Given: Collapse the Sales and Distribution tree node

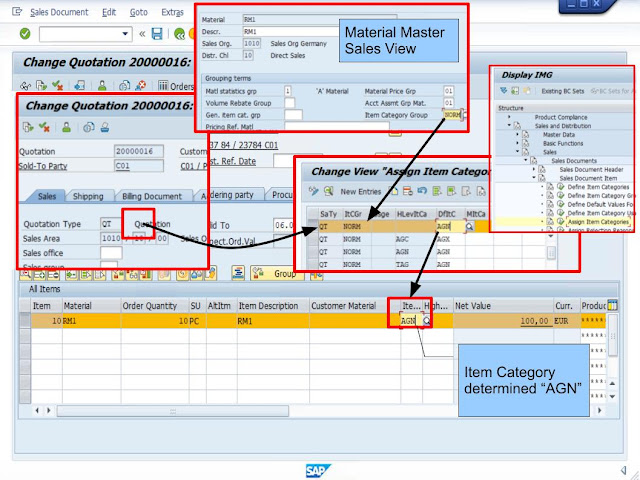Looking at the screenshot, I should pyautogui.click(x=509, y=126).
